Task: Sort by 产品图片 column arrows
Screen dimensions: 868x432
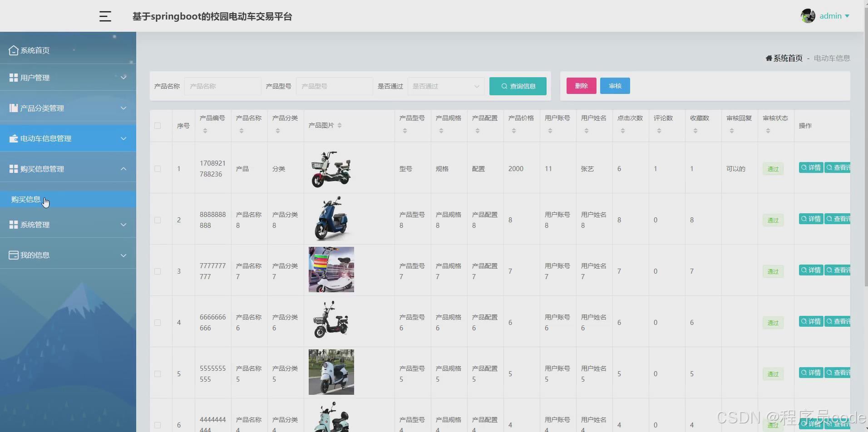Action: (340, 126)
